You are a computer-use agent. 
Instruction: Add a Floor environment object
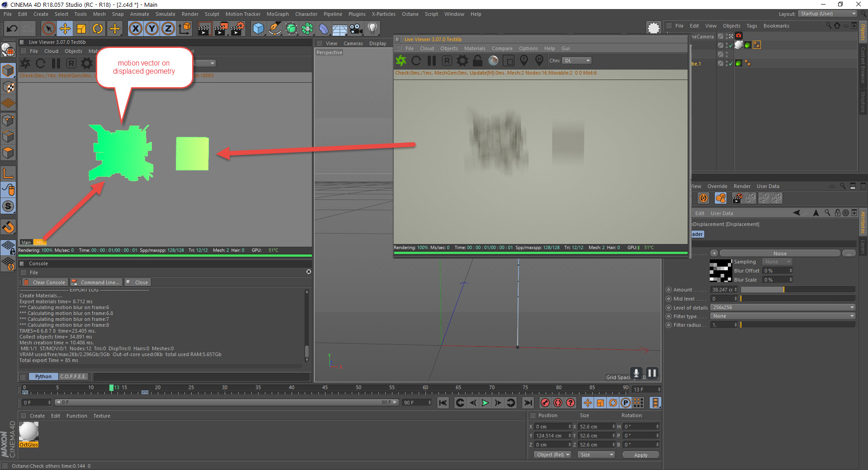tap(340, 29)
